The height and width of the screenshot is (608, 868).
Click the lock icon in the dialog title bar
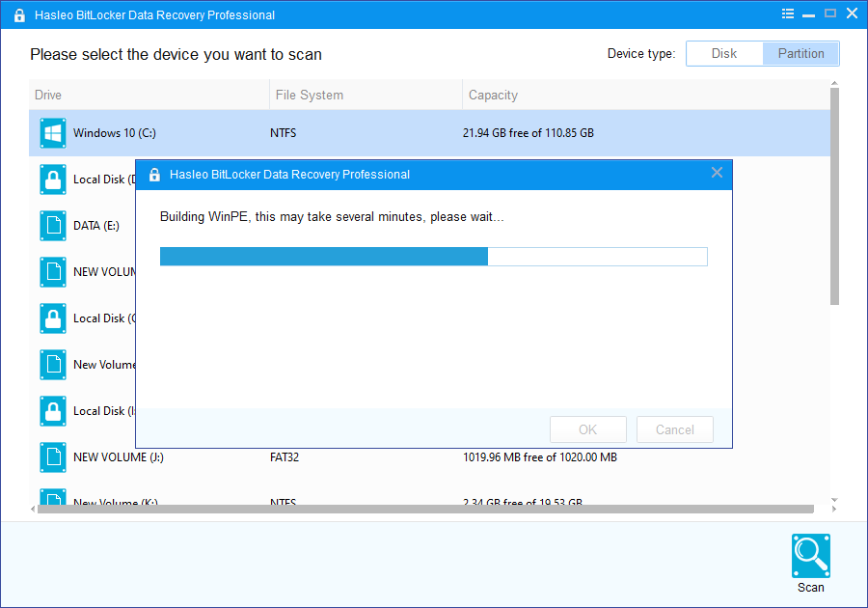click(154, 175)
